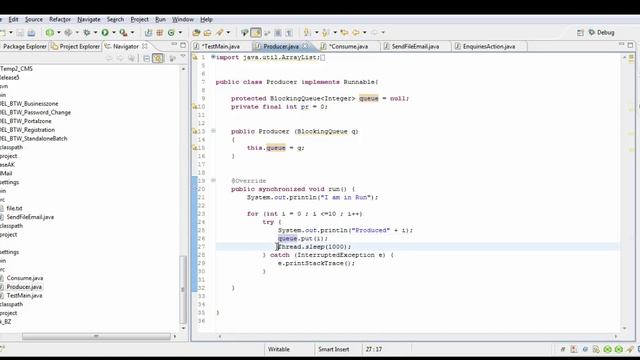The image size is (640, 360).
Task: Open dropdown next to Back arrow
Action: (364, 33)
